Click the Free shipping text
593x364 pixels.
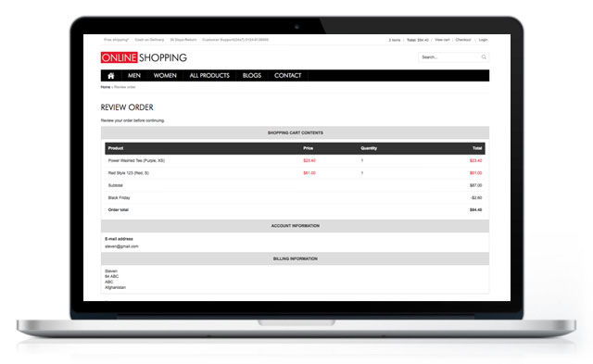pyautogui.click(x=117, y=40)
